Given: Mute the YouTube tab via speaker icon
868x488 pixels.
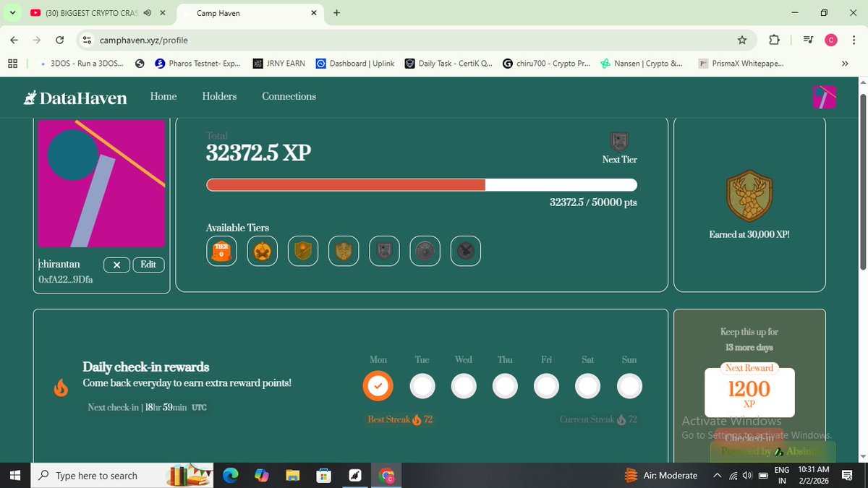Looking at the screenshot, I should point(148,13).
